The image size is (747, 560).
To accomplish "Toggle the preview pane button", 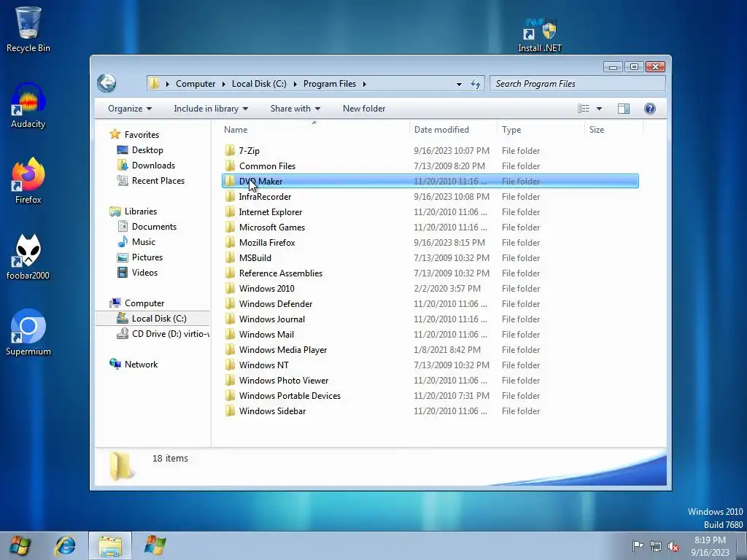I will tap(624, 109).
